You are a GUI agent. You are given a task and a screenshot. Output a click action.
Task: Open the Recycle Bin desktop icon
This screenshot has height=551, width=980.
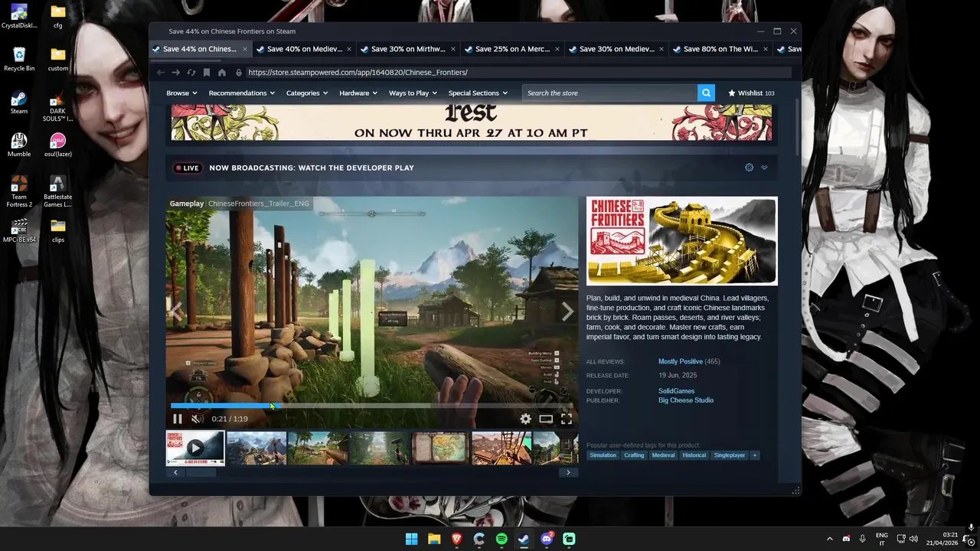pos(19,59)
